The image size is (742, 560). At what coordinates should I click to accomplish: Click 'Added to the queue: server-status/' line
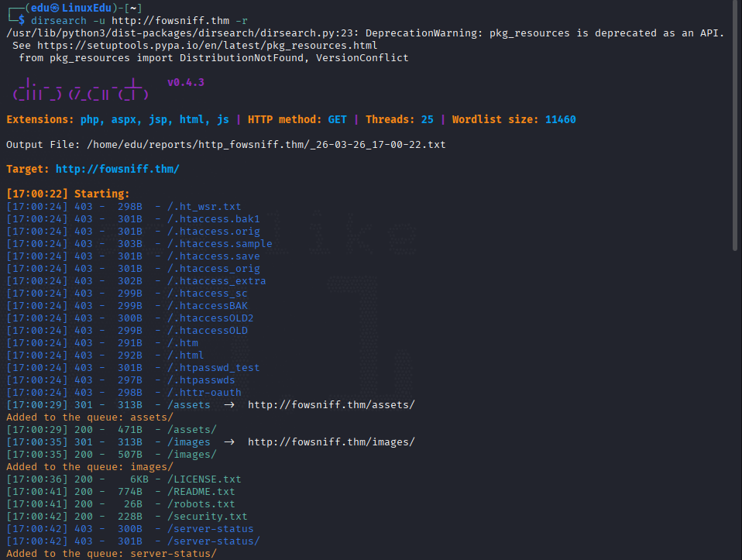click(112, 553)
